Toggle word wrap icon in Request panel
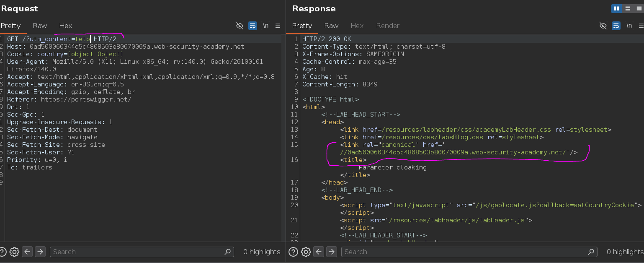644x263 pixels. pos(252,26)
